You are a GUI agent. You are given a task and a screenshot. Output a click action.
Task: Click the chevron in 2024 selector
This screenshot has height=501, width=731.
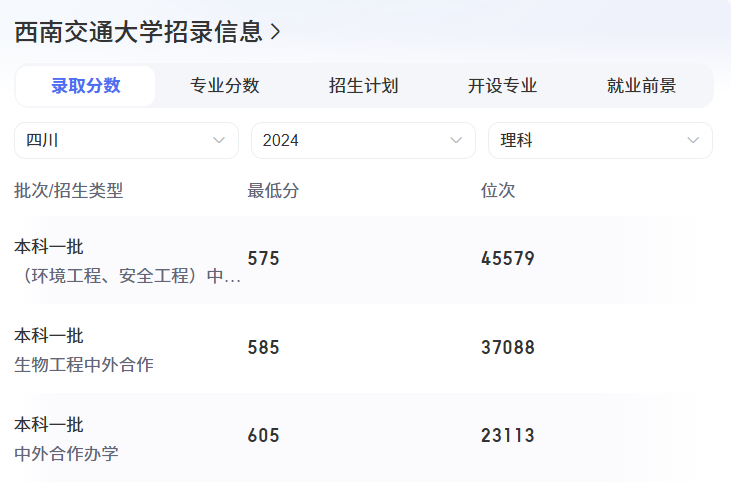(456, 140)
